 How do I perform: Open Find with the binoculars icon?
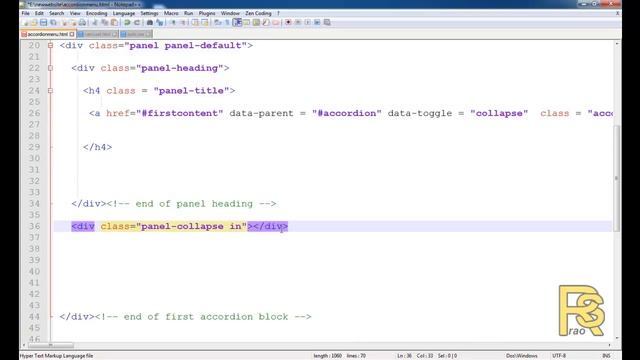coord(150,22)
